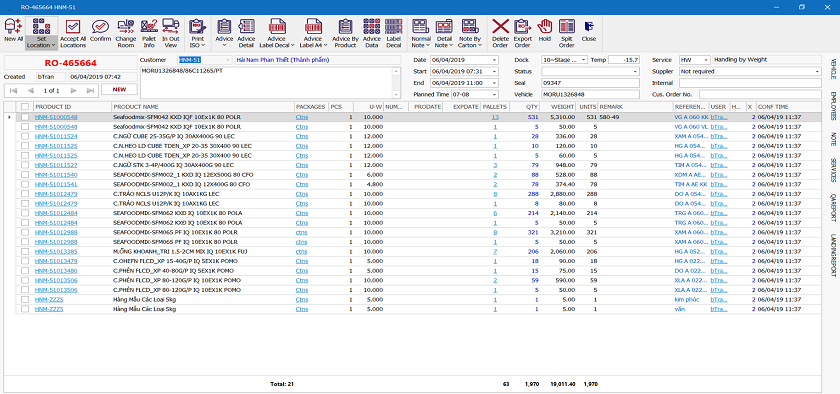Click the Seal input field
Viewport: 840px width, 394px height.
pos(590,83)
